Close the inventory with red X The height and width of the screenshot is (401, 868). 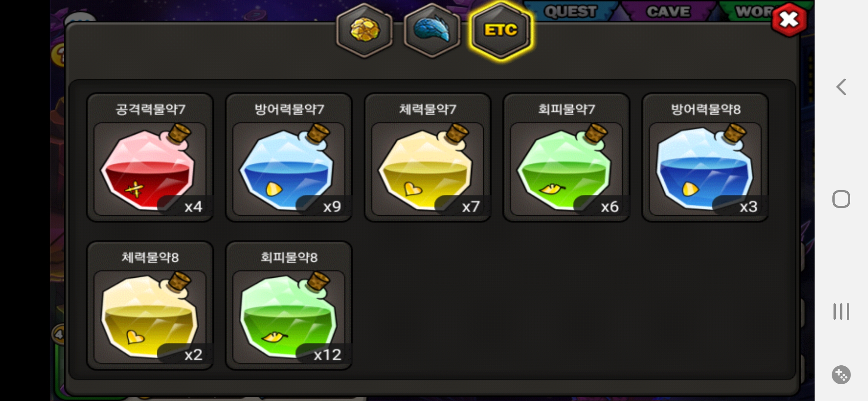(789, 20)
